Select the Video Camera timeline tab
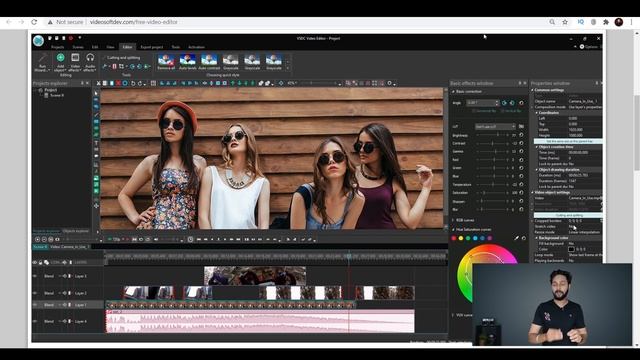Screen dimensions: 640x360 point(69,247)
